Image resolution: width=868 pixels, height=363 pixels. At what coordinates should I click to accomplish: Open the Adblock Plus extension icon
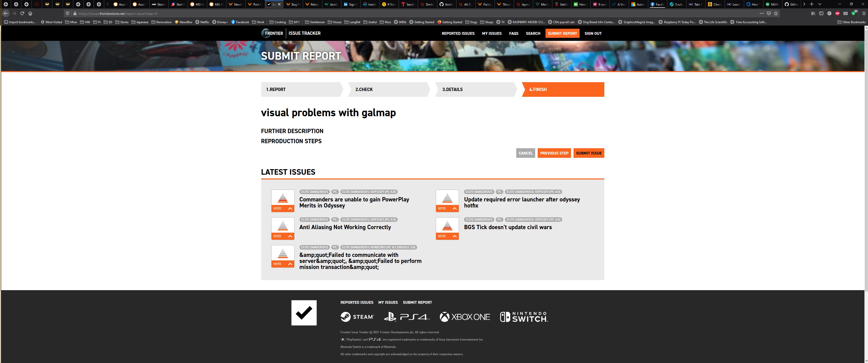click(837, 13)
